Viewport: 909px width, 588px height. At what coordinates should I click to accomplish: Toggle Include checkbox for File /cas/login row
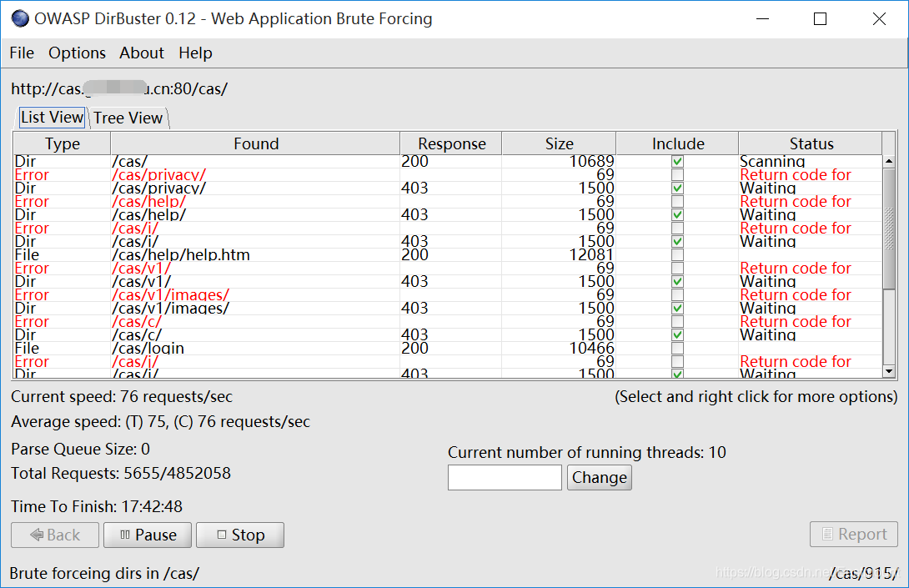(677, 348)
